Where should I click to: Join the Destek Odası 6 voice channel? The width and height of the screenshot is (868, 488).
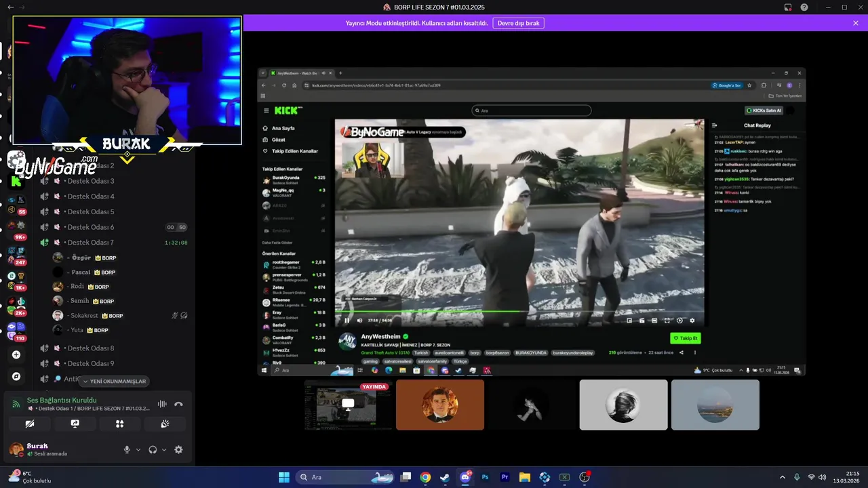pos(113,227)
